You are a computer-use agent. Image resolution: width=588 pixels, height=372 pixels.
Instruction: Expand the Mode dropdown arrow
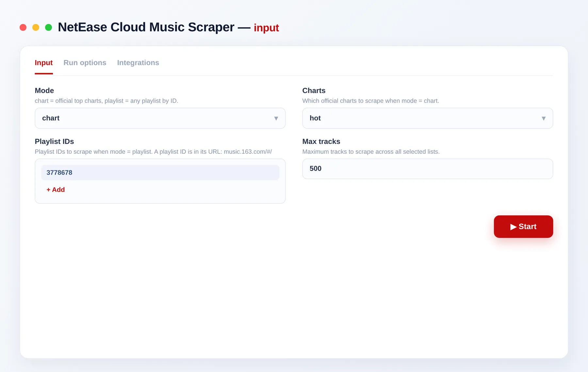click(x=276, y=118)
